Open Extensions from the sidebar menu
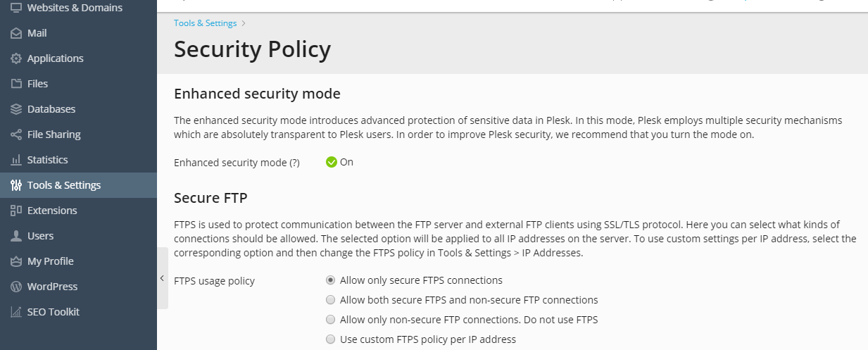The width and height of the screenshot is (868, 350). point(52,211)
